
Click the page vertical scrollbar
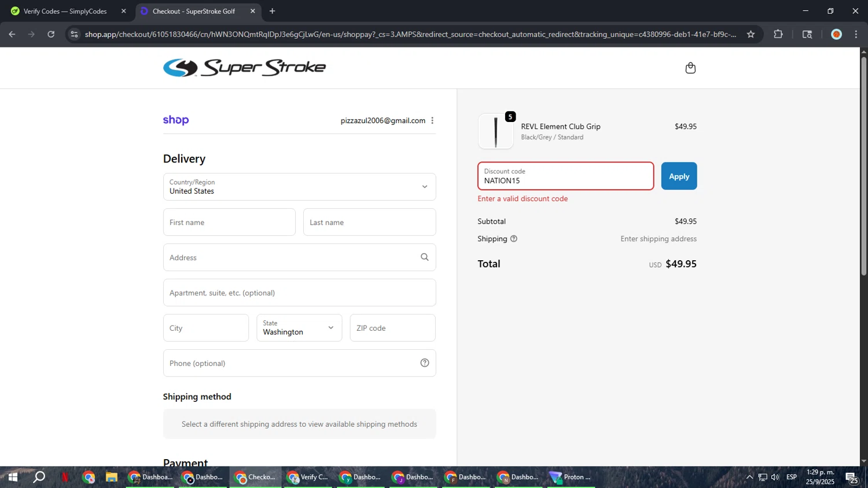pos(863,165)
